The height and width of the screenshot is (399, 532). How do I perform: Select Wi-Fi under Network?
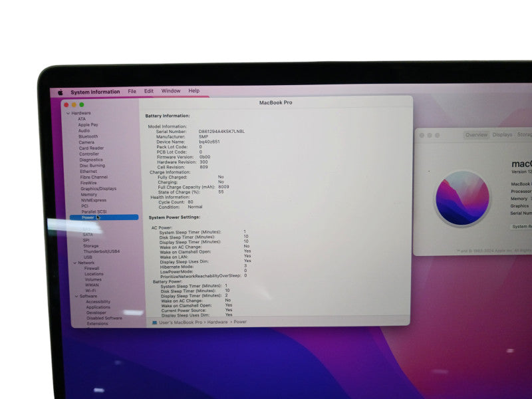coord(90,291)
